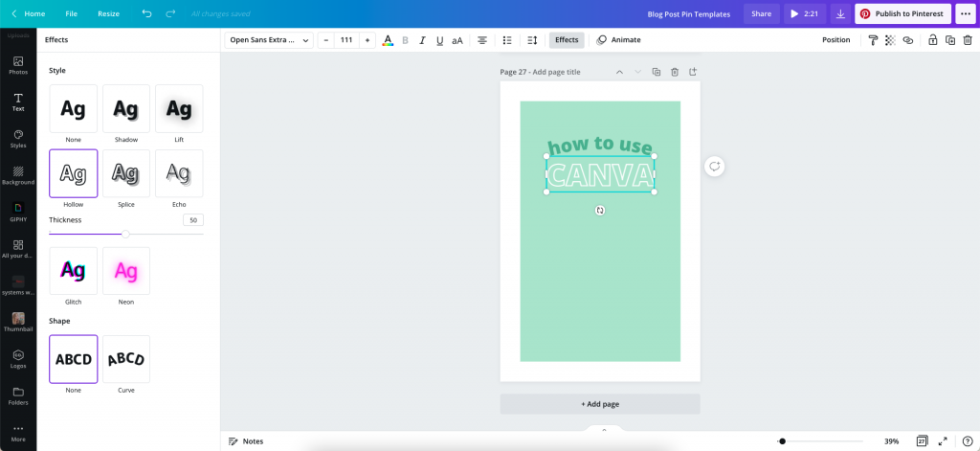980x451 pixels.
Task: Expand the bottom pages tray chevron
Action: [604, 430]
